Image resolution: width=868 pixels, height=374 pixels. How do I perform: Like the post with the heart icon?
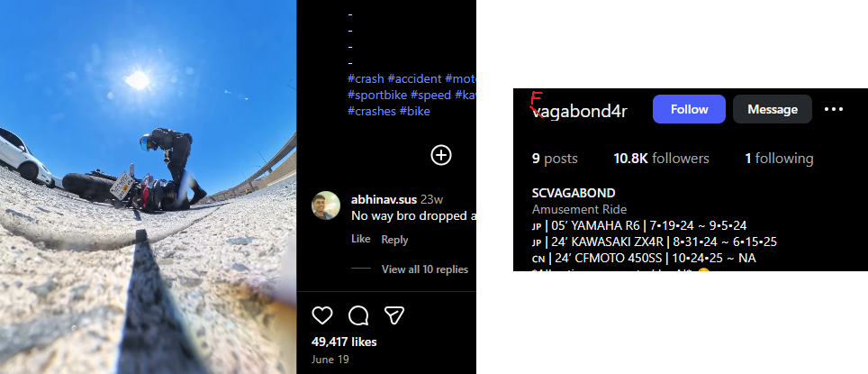tap(322, 315)
